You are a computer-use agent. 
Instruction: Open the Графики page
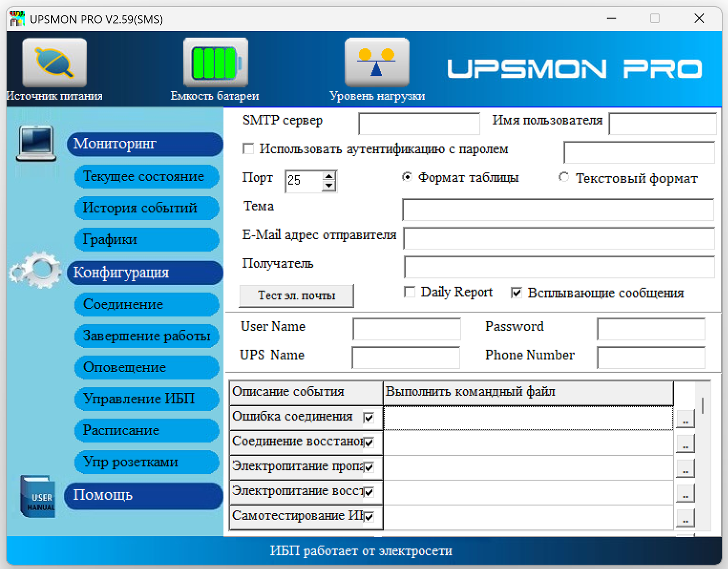147,239
